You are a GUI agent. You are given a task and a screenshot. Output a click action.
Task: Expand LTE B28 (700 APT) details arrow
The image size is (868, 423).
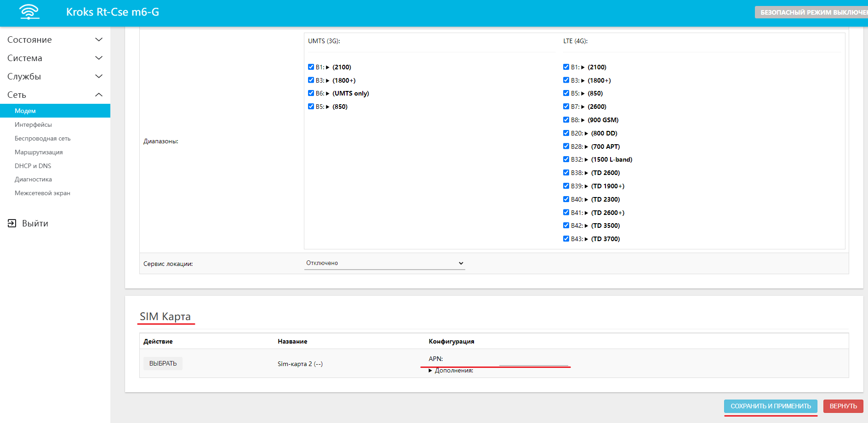[586, 147]
